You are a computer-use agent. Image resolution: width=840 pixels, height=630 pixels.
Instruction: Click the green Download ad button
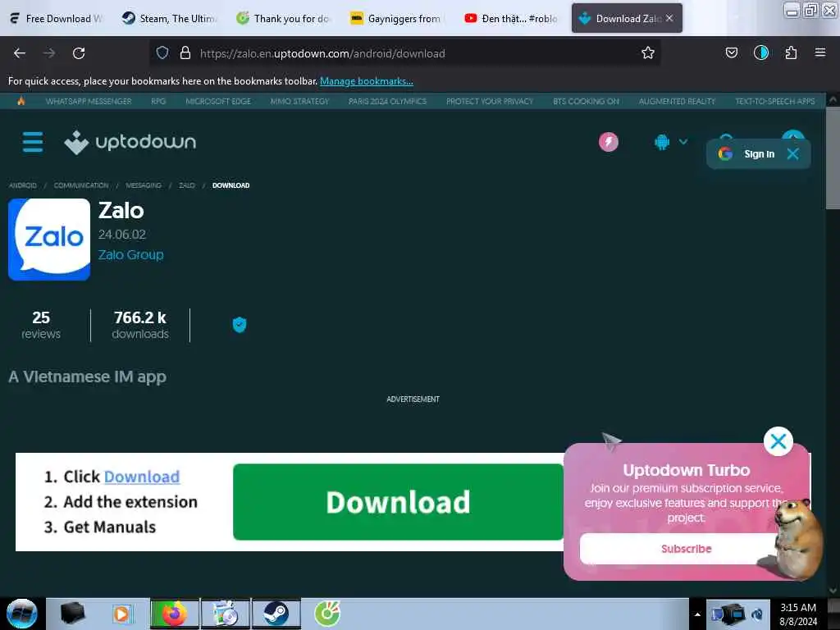coord(398,502)
